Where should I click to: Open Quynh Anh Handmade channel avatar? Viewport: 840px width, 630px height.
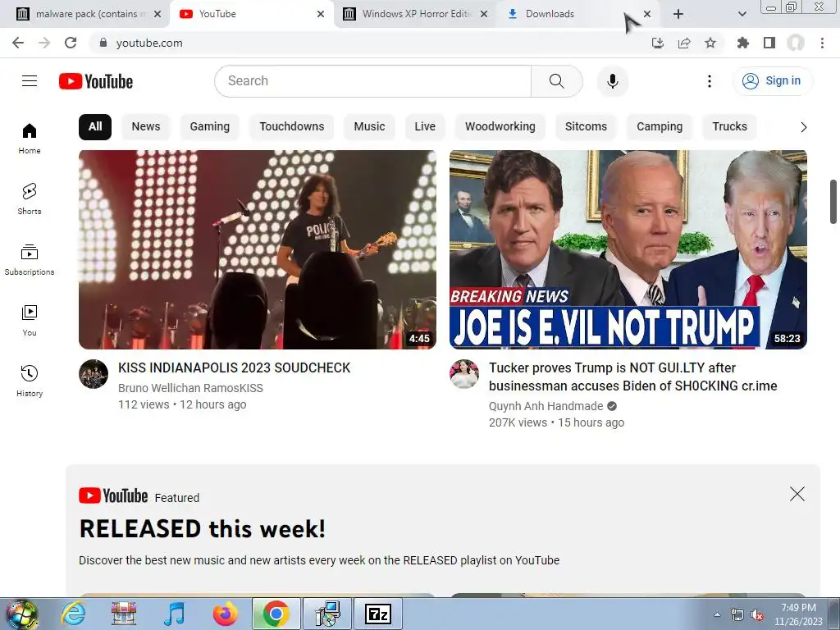click(464, 374)
